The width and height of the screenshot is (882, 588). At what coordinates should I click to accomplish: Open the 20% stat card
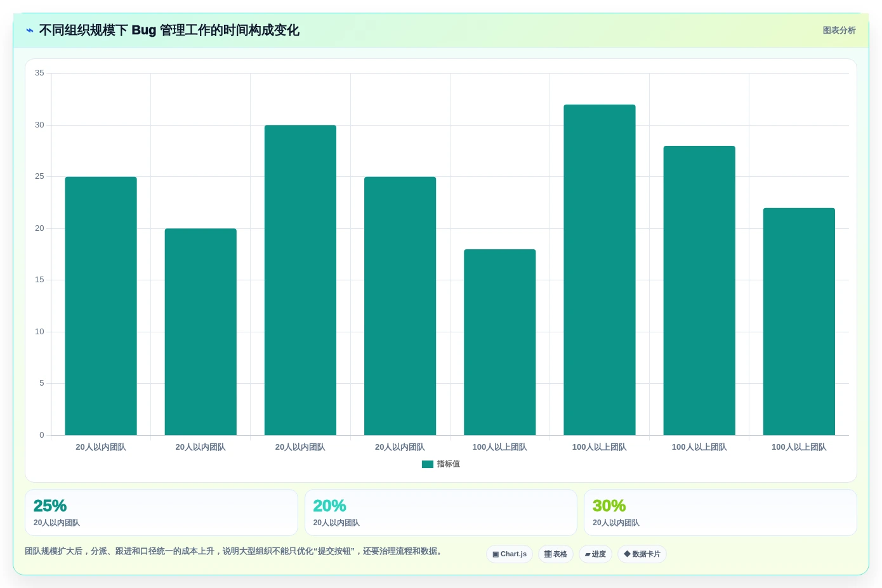441,513
